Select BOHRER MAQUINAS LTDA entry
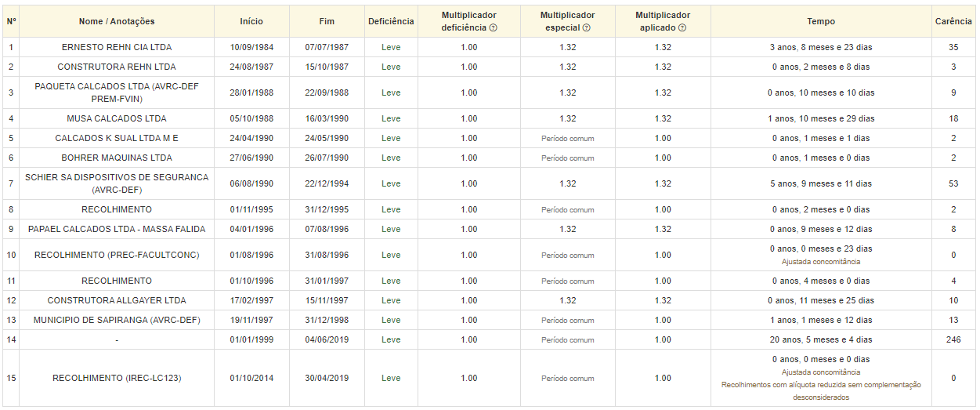 click(x=117, y=158)
